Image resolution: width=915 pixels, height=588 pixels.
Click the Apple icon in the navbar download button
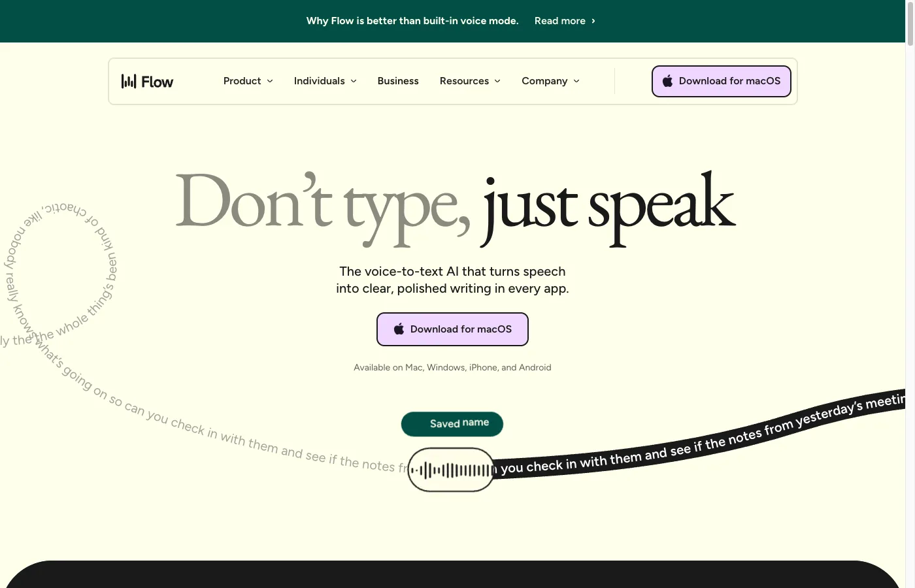[x=667, y=81]
